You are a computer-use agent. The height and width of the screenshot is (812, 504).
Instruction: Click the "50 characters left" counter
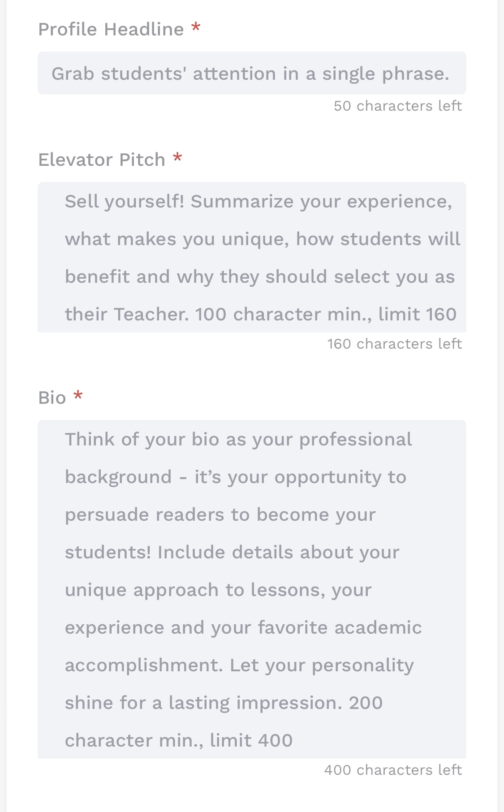[397, 106]
